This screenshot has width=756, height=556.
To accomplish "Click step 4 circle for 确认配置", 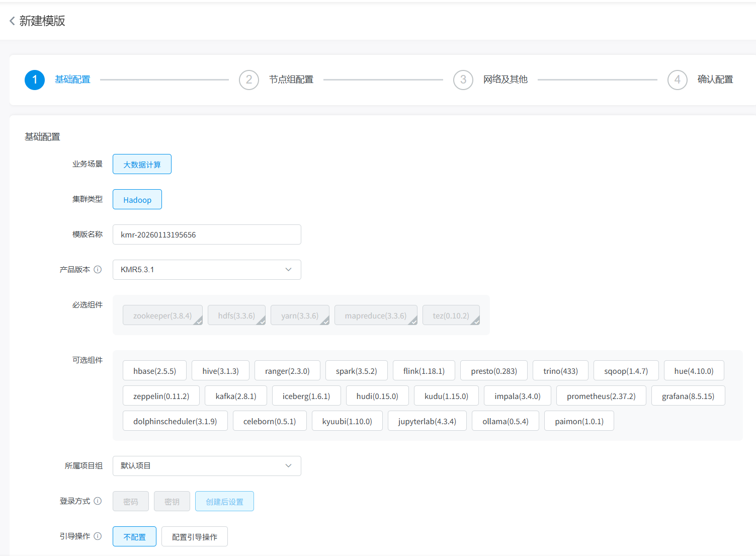I will click(677, 80).
